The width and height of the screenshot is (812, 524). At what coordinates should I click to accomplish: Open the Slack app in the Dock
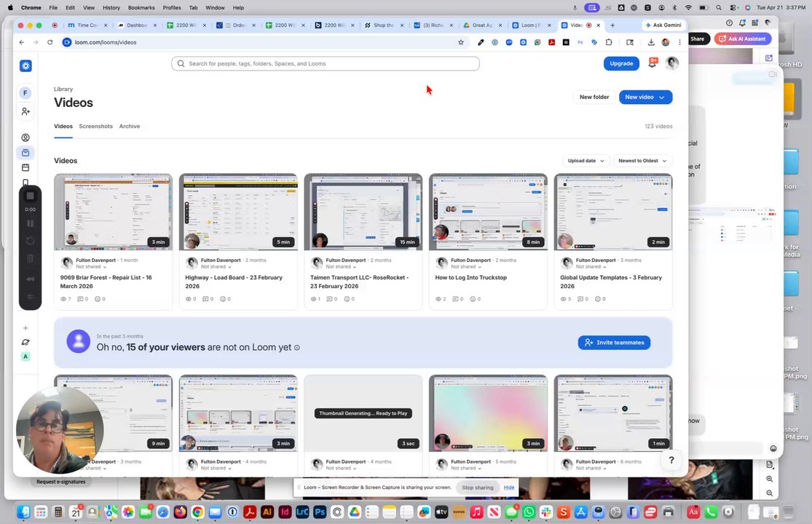(x=545, y=512)
